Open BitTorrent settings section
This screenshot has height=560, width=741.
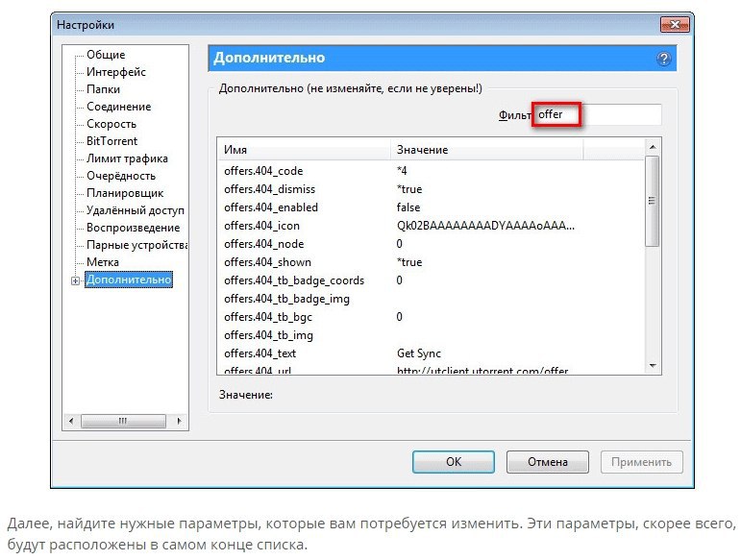pyautogui.click(x=112, y=141)
